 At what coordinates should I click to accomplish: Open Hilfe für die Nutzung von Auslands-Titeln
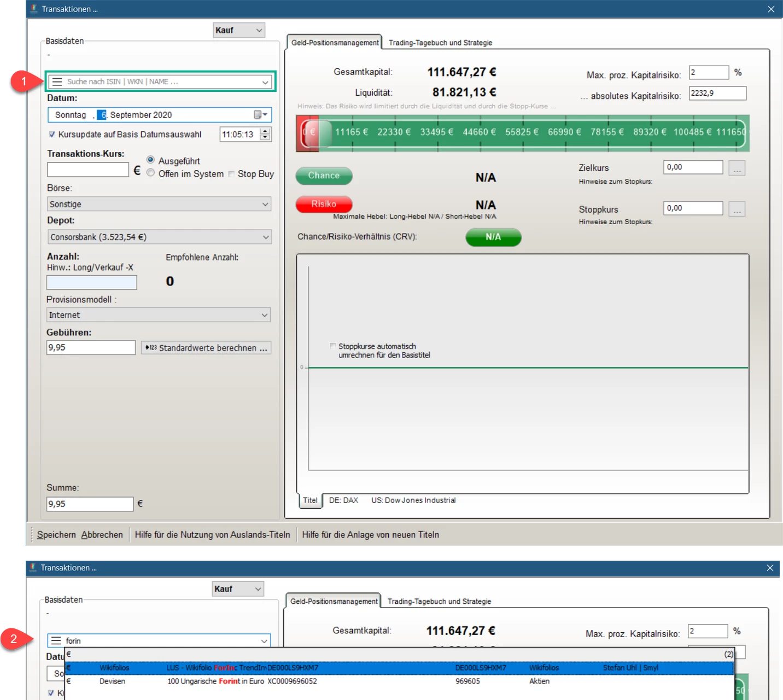tap(212, 535)
